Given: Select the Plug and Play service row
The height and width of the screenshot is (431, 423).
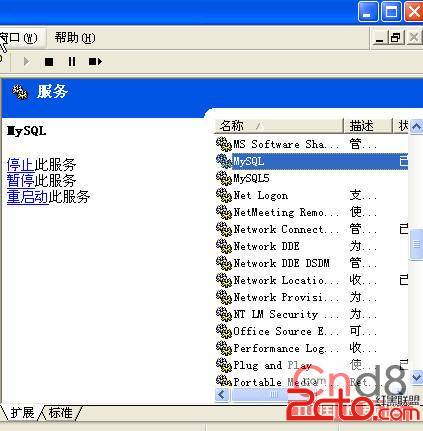Looking at the screenshot, I should [311, 365].
